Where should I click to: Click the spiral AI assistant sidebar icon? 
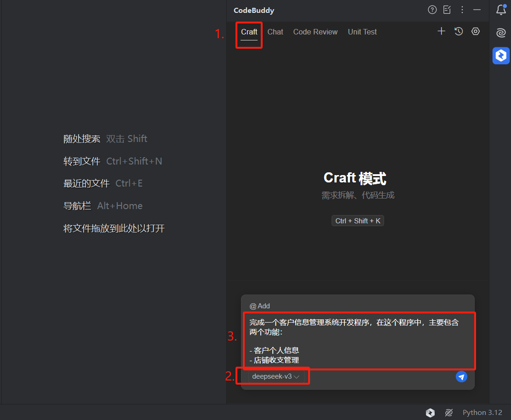(501, 33)
